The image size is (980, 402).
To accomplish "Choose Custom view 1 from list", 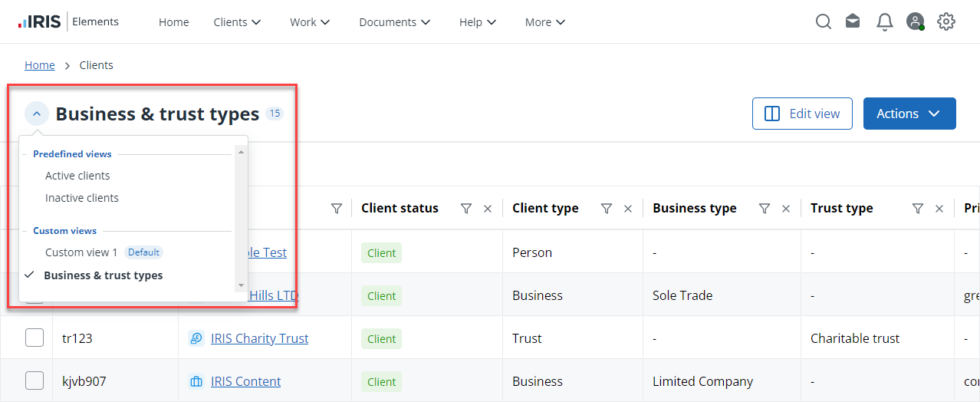I will point(81,252).
